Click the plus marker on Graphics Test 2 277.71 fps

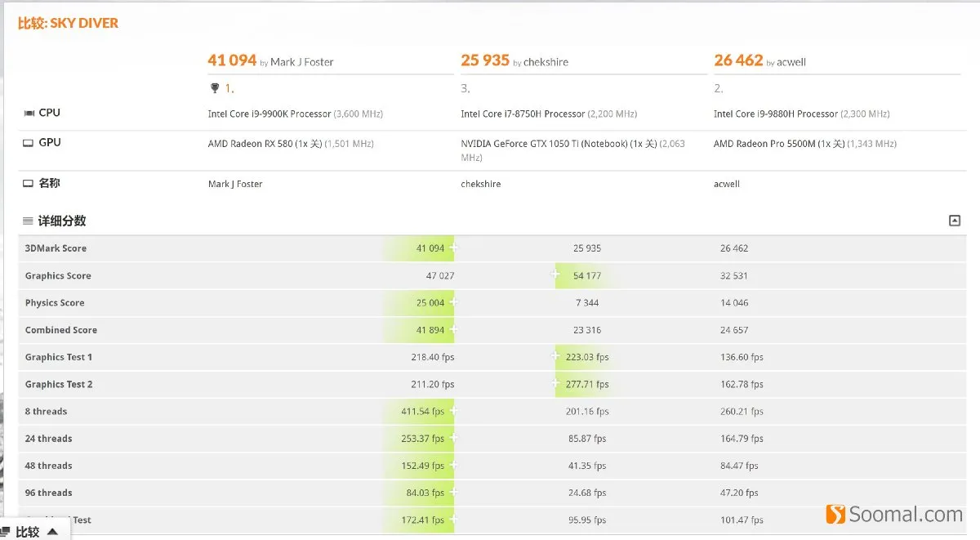[x=556, y=384]
